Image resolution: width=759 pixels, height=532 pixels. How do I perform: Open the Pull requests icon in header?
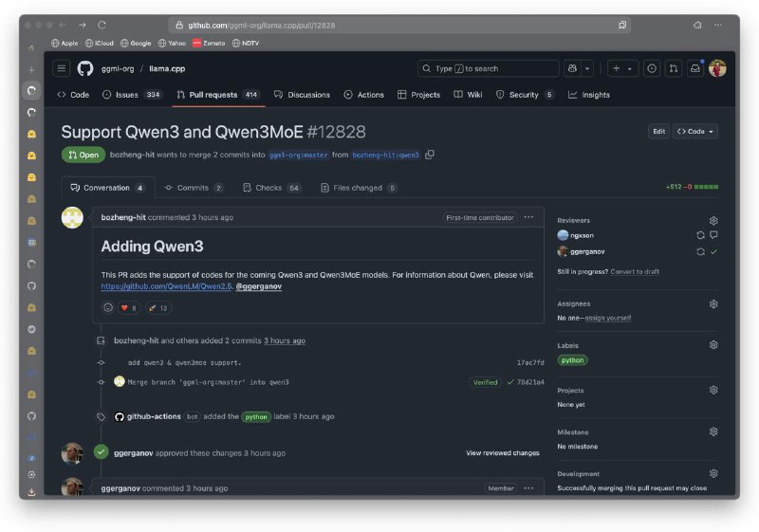click(x=674, y=68)
